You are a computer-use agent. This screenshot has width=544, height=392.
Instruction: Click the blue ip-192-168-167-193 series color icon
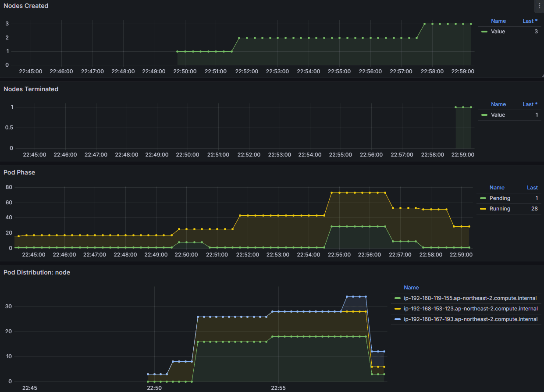coord(397,320)
